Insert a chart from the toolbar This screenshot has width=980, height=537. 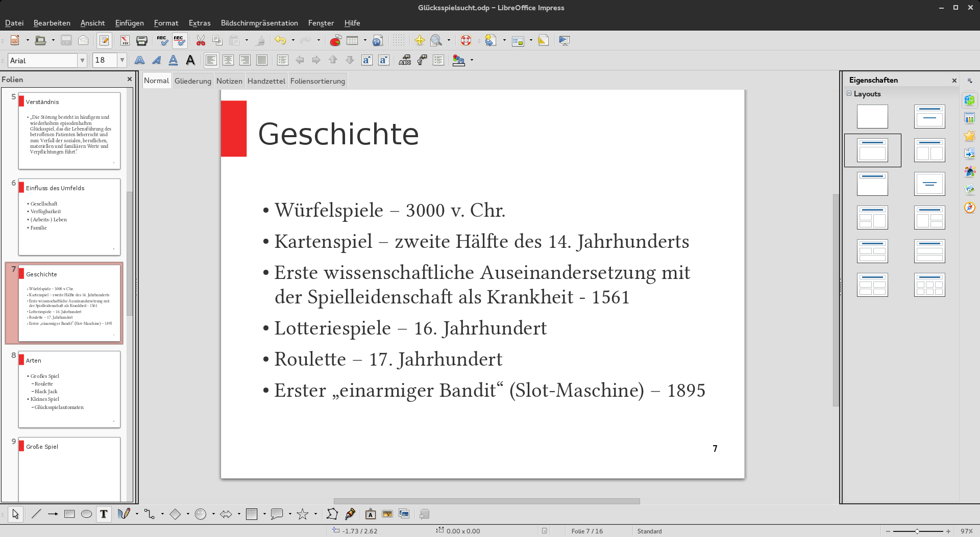pos(335,41)
